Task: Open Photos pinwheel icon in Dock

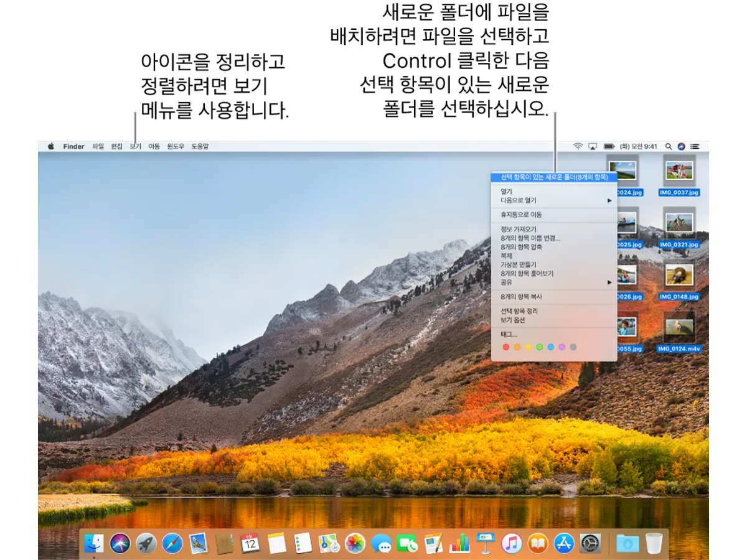Action: pos(355,543)
